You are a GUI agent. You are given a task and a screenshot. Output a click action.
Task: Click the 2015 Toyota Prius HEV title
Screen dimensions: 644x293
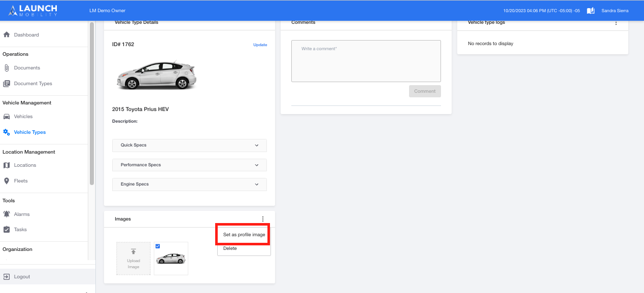tap(141, 109)
